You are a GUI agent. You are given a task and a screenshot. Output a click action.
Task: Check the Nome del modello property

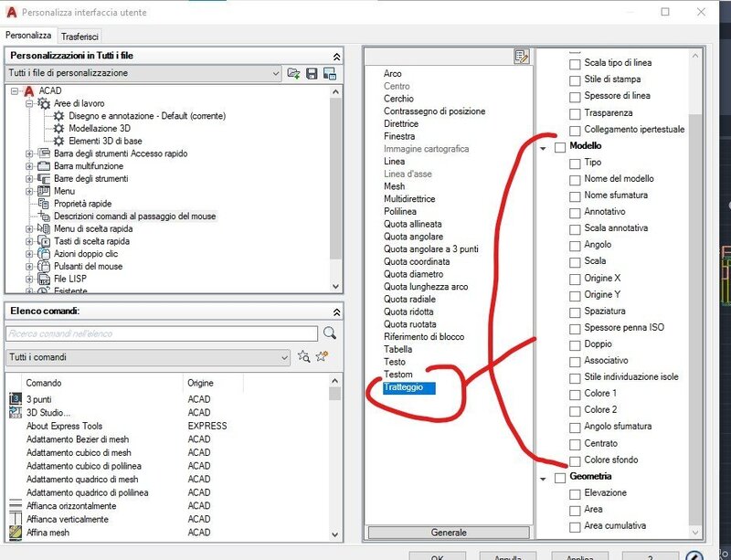[575, 180]
